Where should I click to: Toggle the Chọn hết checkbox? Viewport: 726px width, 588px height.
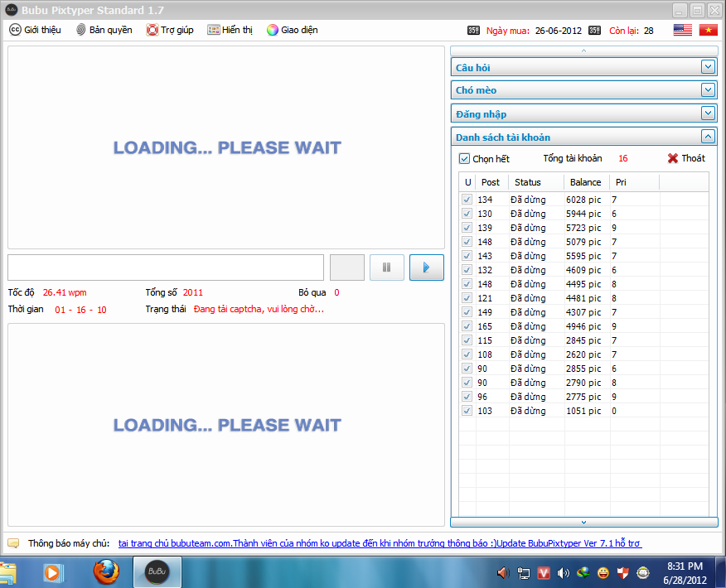tap(464, 159)
